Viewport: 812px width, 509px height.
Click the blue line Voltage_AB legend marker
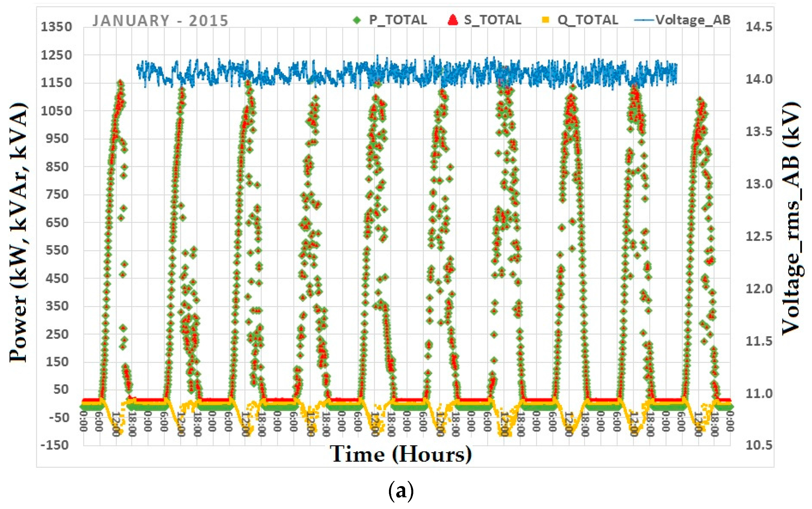(644, 20)
